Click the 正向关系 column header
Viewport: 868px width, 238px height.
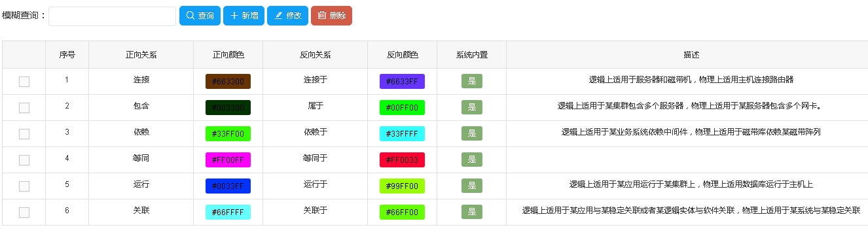coord(141,55)
